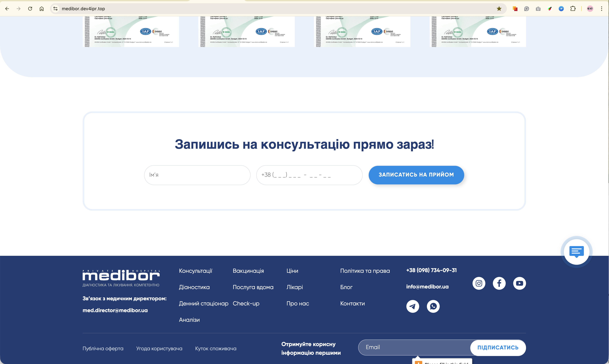Open Консультації footer link
Viewport: 609px width, 364px height.
coord(196,271)
